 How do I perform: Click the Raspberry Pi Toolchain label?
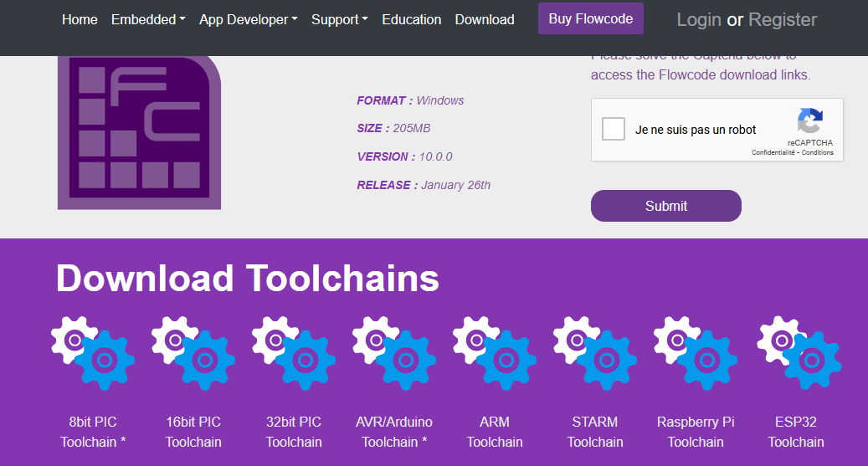(696, 432)
